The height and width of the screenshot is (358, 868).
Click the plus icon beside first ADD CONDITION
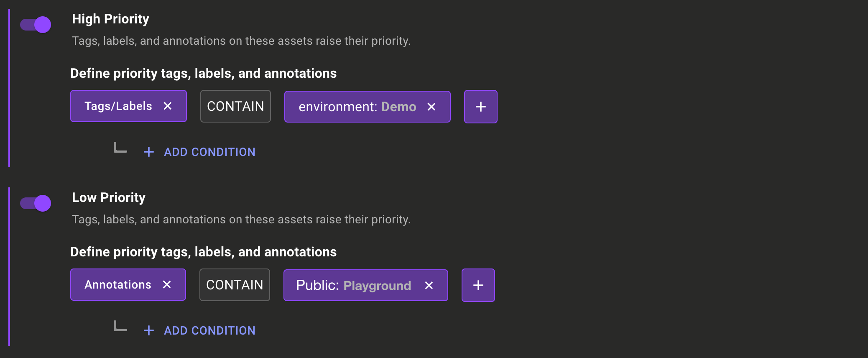click(148, 152)
